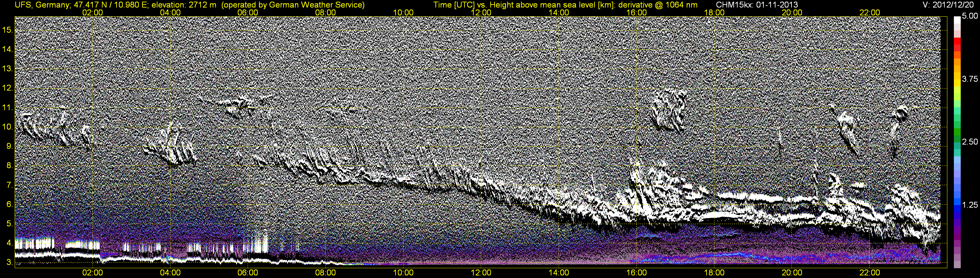The width and height of the screenshot is (980, 278).
Task: Click the height axis label '10.'
Action: (8, 127)
